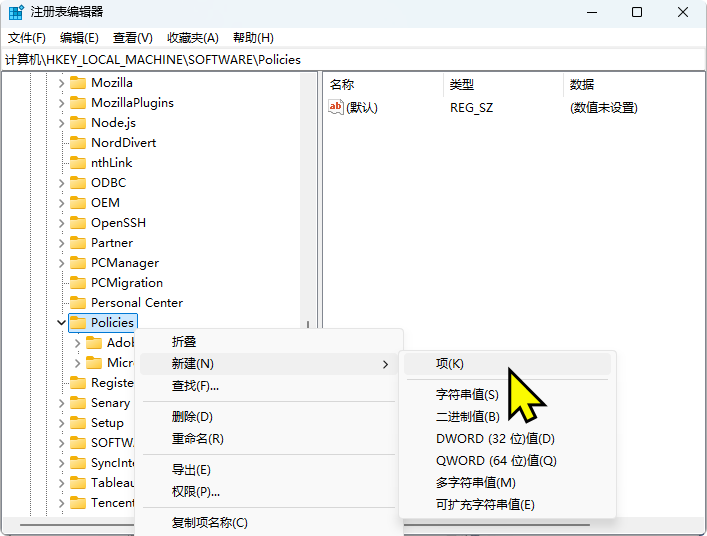This screenshot has width=707, height=536.
Task: Click 权限(P)... in context menu
Action: pyautogui.click(x=196, y=491)
